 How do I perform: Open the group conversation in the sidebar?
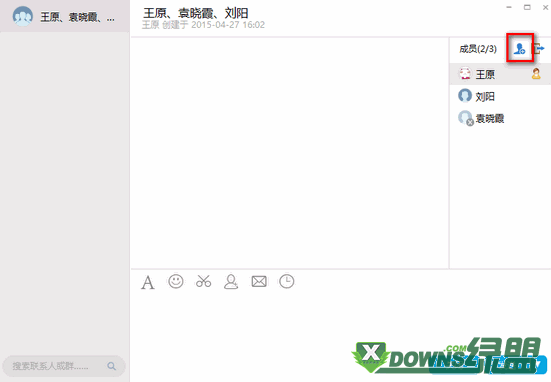(x=65, y=16)
